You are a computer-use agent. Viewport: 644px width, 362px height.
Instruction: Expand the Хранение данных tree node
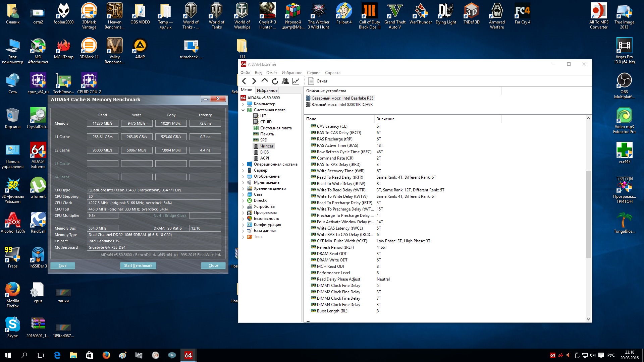pyautogui.click(x=243, y=189)
